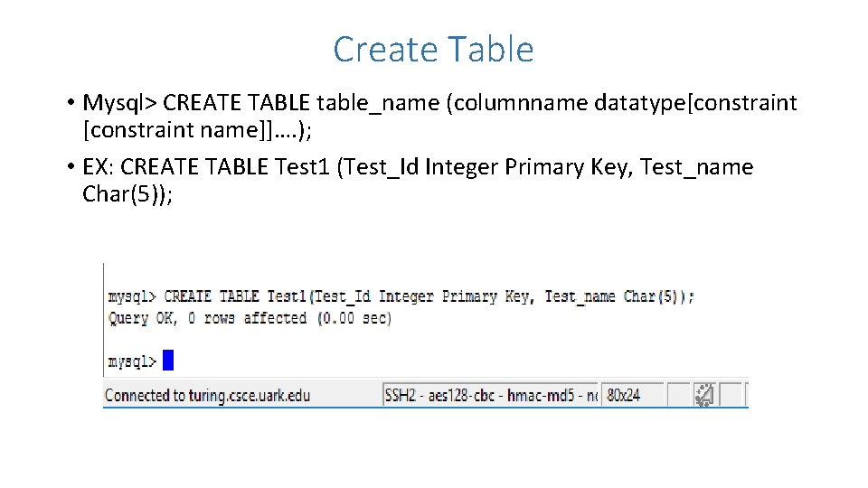868x488 pixels.
Task: Click the CREATE TABLE syntax bullet text
Action: pos(439,117)
